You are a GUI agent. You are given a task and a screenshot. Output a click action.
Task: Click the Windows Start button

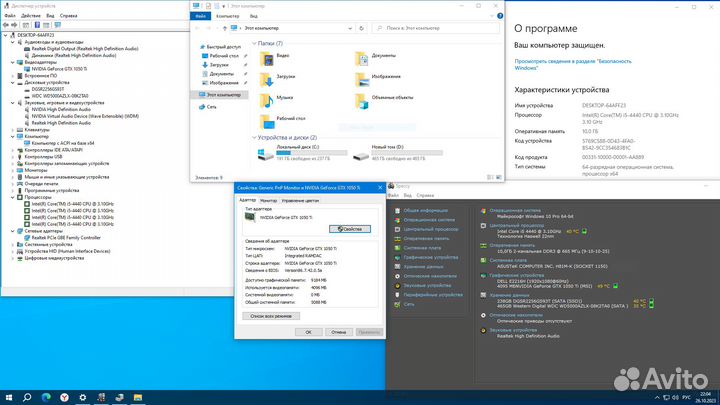pyautogui.click(x=9, y=397)
